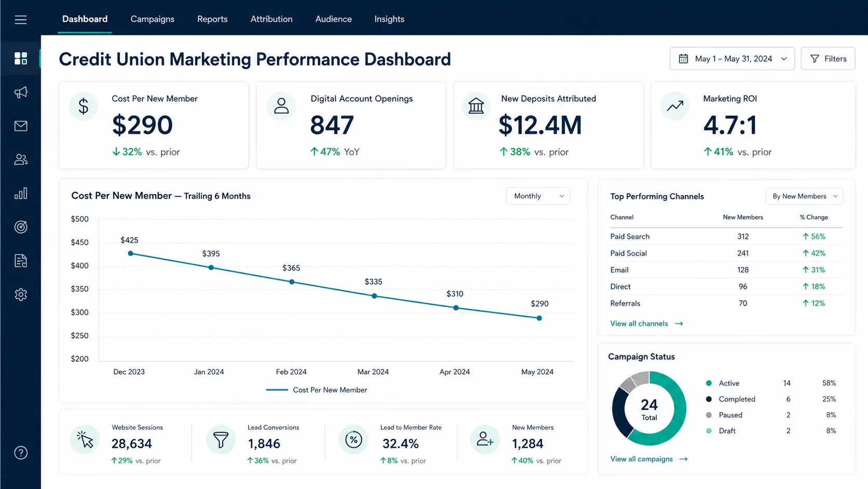
Task: Go to the Attribution tab
Action: (272, 19)
